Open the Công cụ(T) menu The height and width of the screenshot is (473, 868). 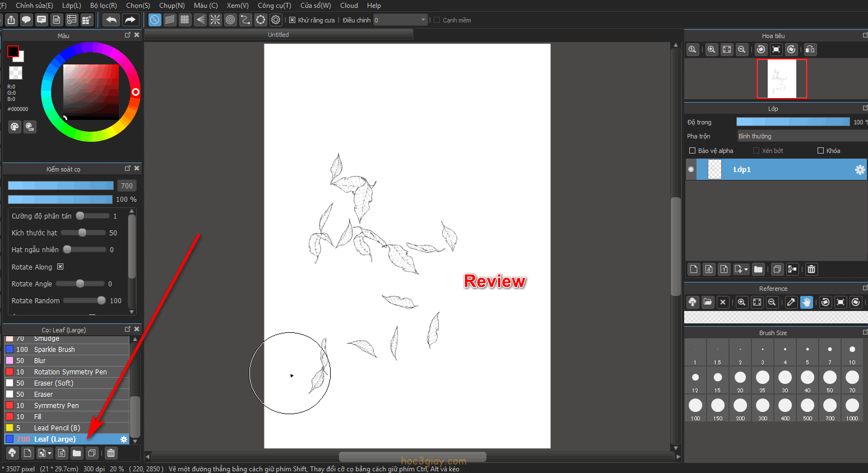pyautogui.click(x=274, y=6)
